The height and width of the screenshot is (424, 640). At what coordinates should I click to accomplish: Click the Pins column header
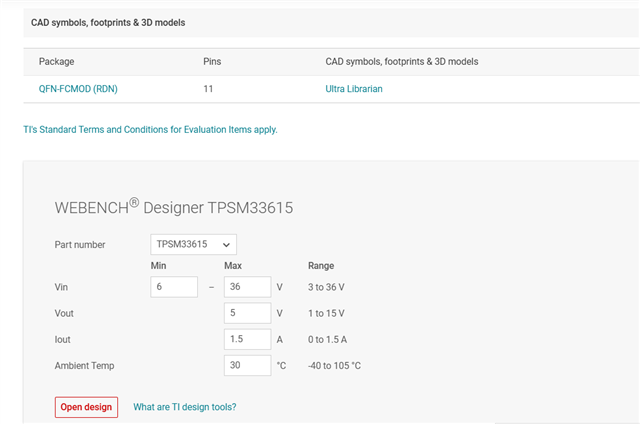click(x=212, y=62)
